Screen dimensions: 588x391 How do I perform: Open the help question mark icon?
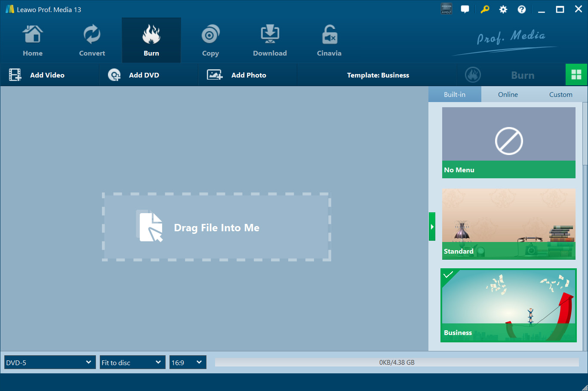pyautogui.click(x=522, y=9)
